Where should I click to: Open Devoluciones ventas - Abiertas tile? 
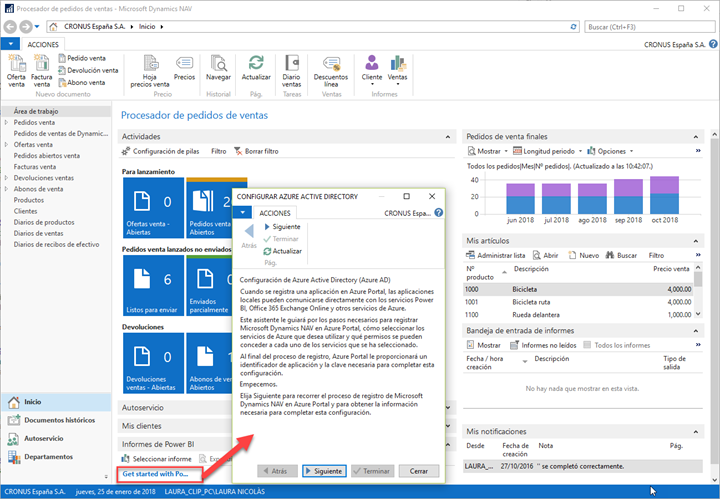pos(153,363)
